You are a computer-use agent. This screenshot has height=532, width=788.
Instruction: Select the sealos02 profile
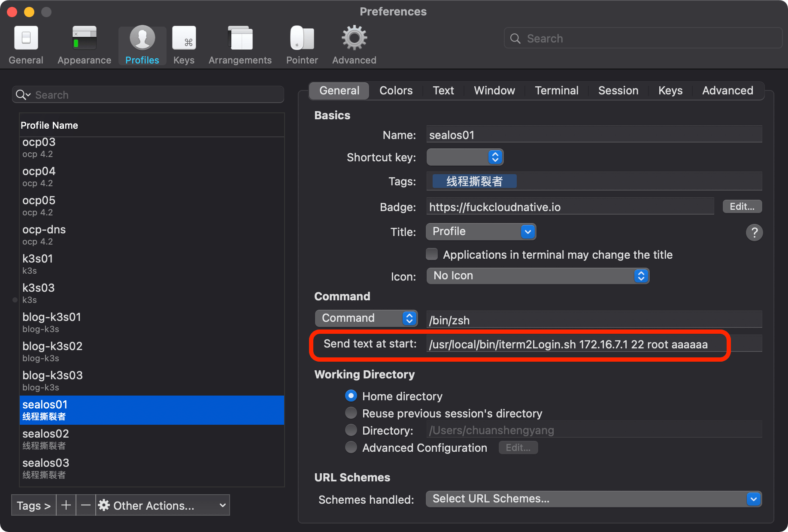point(152,439)
